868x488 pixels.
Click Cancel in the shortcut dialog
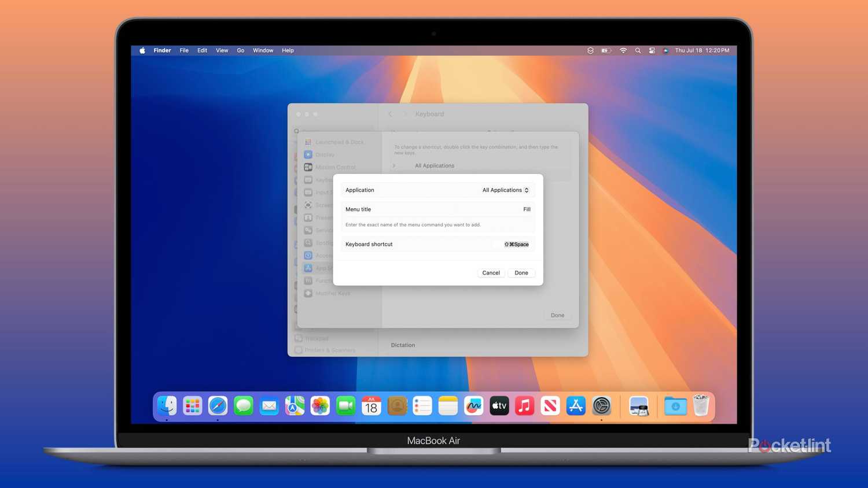tap(491, 273)
